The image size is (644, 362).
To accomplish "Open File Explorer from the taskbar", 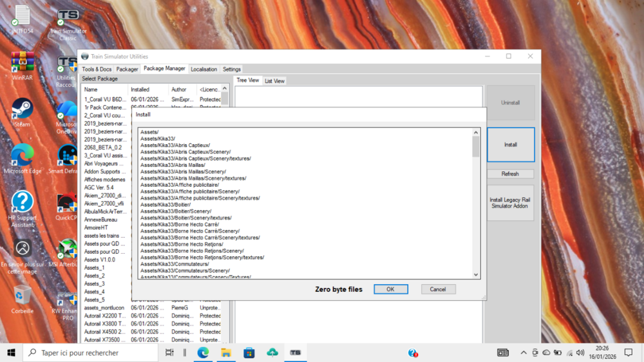I will 226,352.
